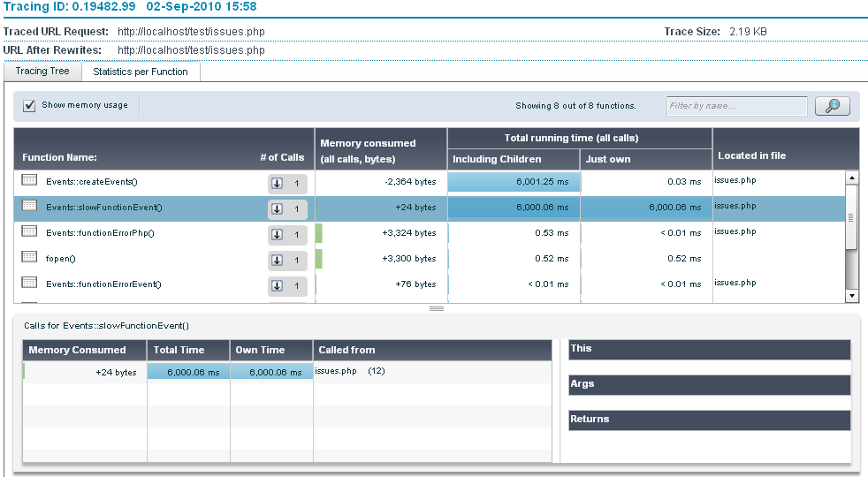This screenshot has width=868, height=477.
Task: Click table icon beside Events::slowFunctionEvent()
Action: [29, 206]
